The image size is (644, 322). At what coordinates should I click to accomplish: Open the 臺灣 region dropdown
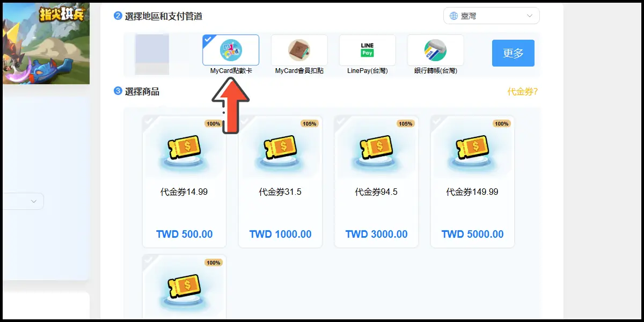tap(492, 16)
